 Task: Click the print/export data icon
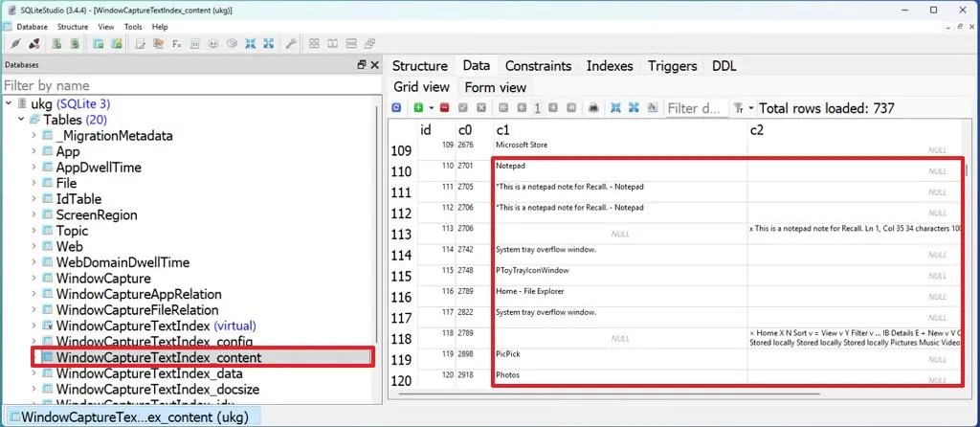593,108
